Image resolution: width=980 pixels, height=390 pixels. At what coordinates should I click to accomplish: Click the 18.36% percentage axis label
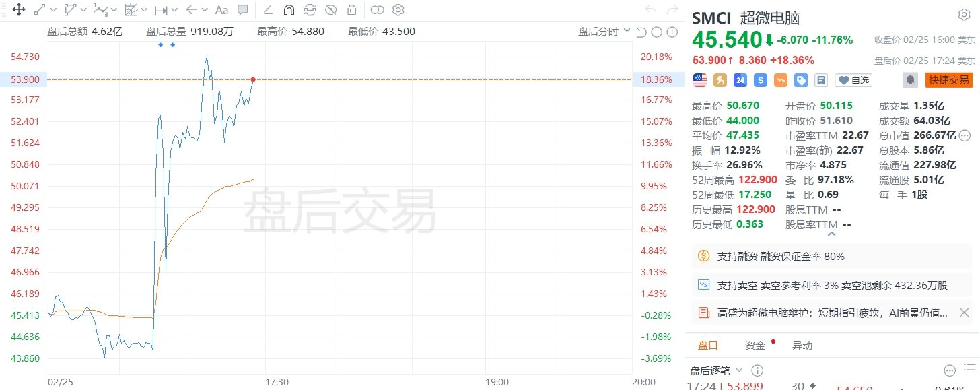coord(657,79)
